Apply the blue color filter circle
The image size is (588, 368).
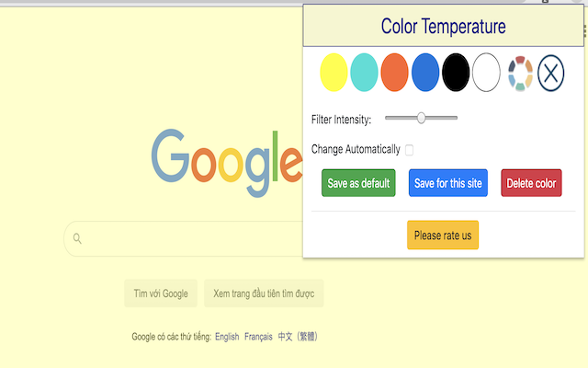pyautogui.click(x=425, y=73)
